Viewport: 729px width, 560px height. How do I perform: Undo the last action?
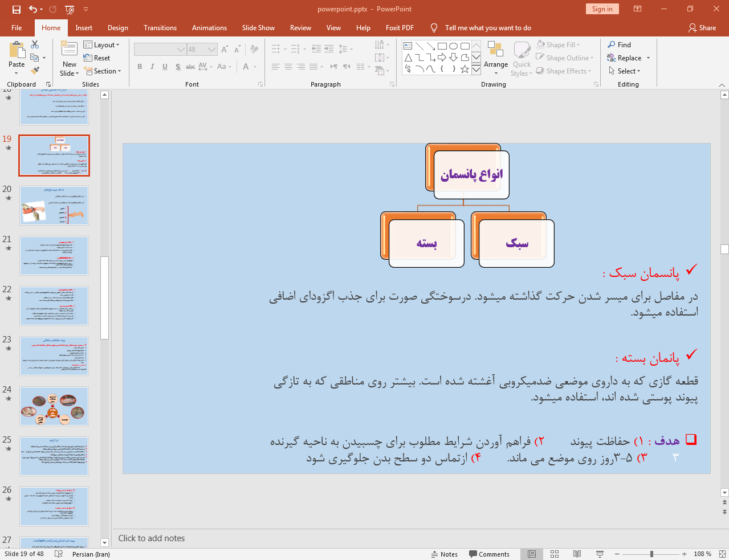[x=33, y=9]
